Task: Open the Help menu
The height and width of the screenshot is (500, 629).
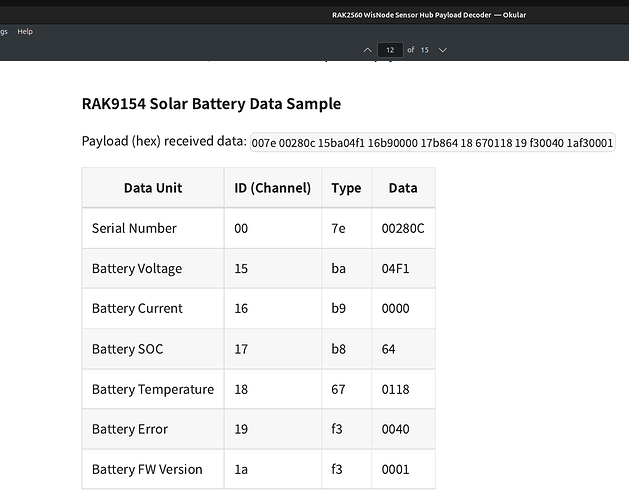Action: click(25, 31)
